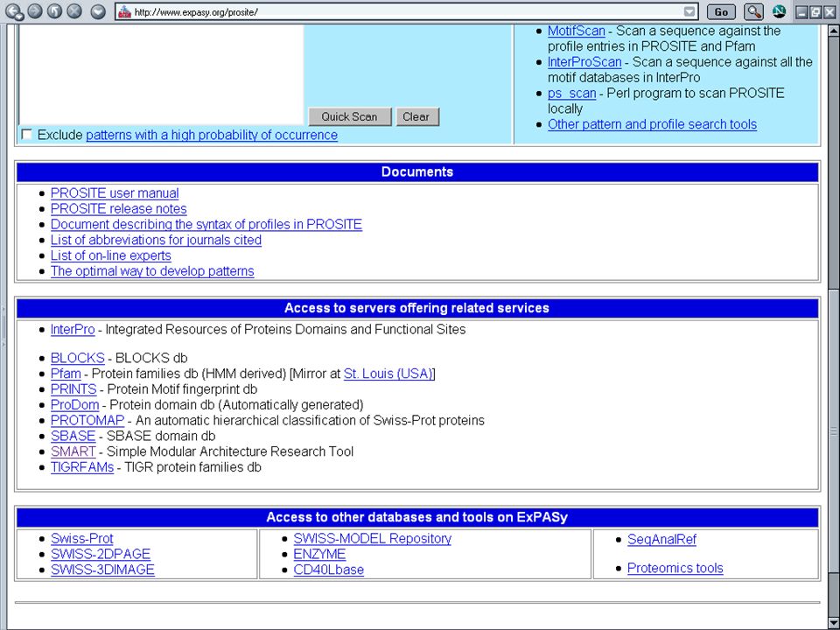
Task: Click the Documents section header
Action: [x=417, y=172]
